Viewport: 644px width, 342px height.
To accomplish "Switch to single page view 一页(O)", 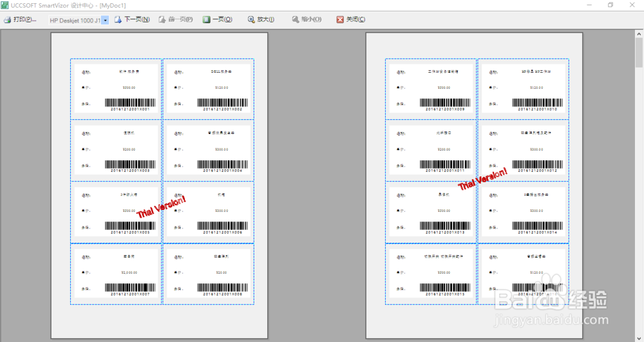I will point(217,20).
